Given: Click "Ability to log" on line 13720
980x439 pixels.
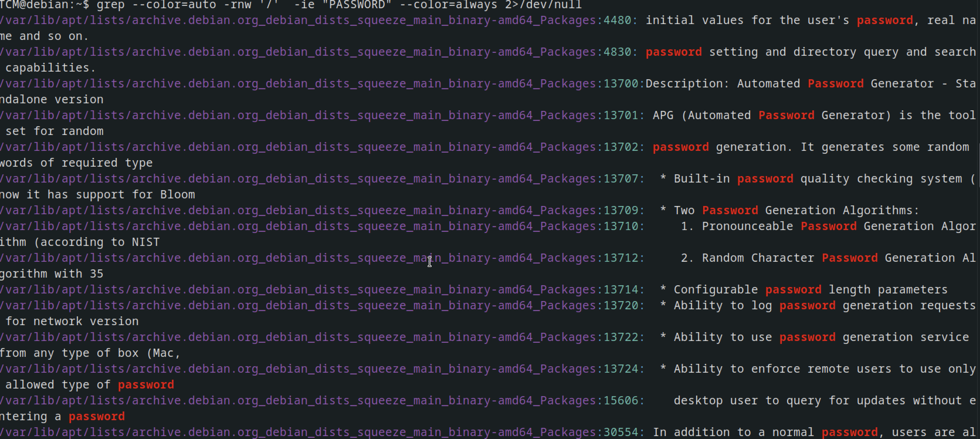Looking at the screenshot, I should (723, 305).
